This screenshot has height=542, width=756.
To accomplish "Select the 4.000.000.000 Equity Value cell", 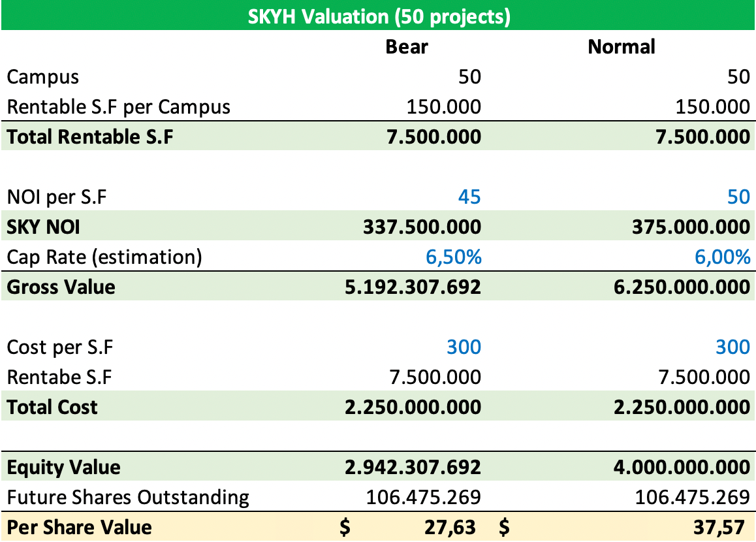I will pos(682,468).
